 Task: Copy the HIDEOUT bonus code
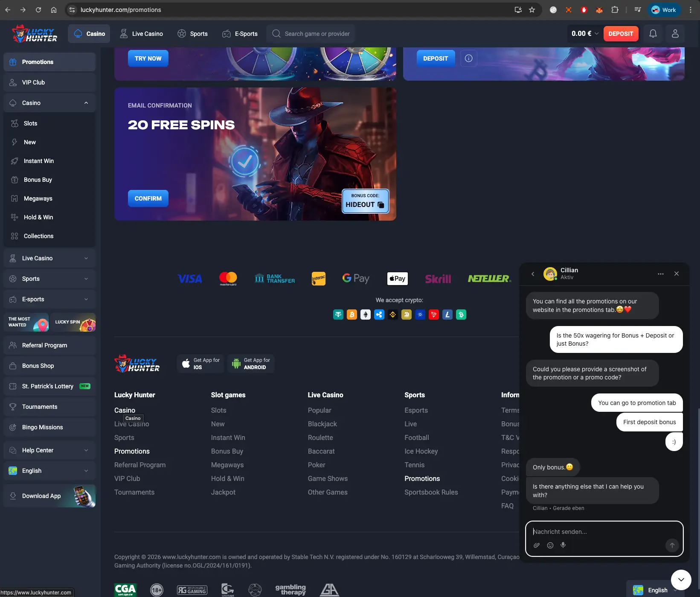coord(381,205)
